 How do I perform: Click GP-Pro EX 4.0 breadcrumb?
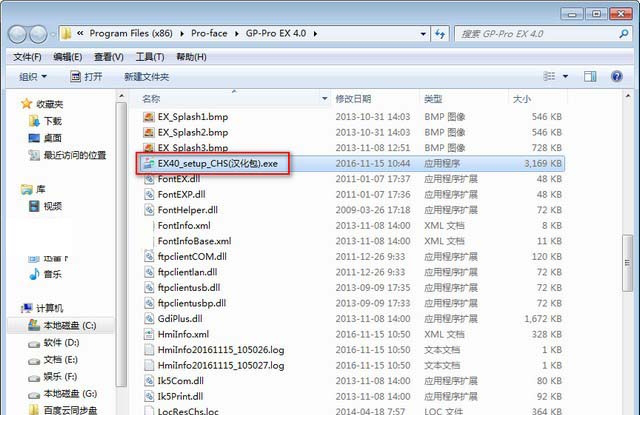click(x=276, y=33)
